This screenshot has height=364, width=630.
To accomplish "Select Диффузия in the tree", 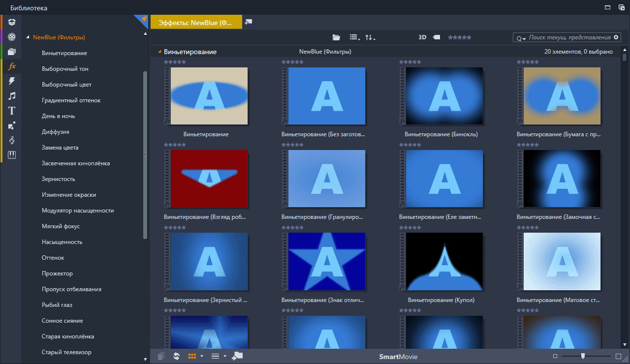I will click(x=55, y=132).
